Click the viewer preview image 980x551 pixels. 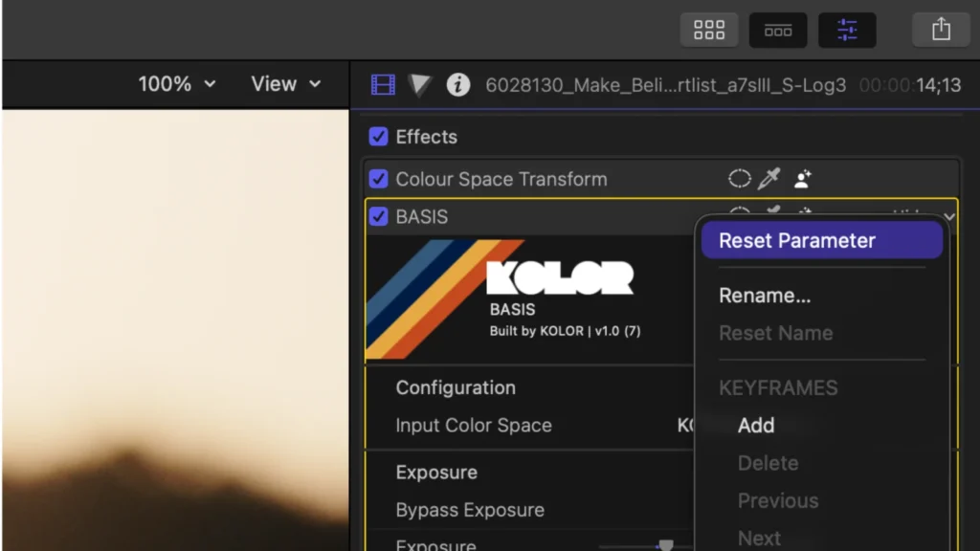click(x=176, y=330)
